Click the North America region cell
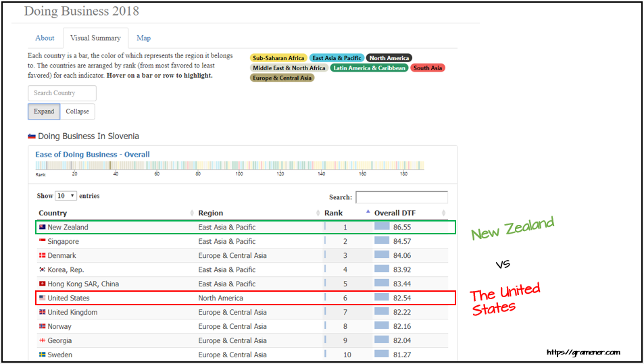Image resolution: width=644 pixels, height=364 pixels. 220,298
